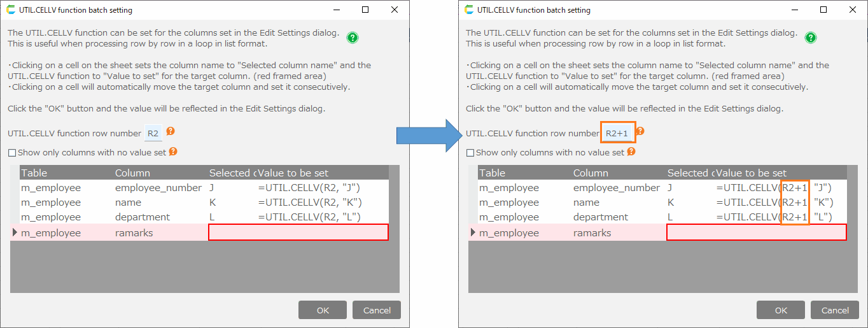Select name cell in right dialog
The width and height of the screenshot is (868, 328).
[x=619, y=202]
